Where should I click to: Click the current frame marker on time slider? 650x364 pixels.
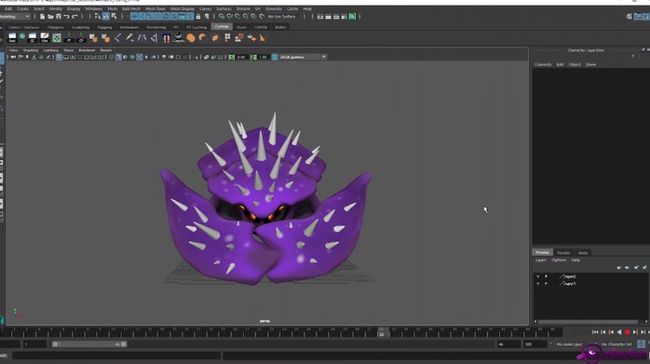382,332
